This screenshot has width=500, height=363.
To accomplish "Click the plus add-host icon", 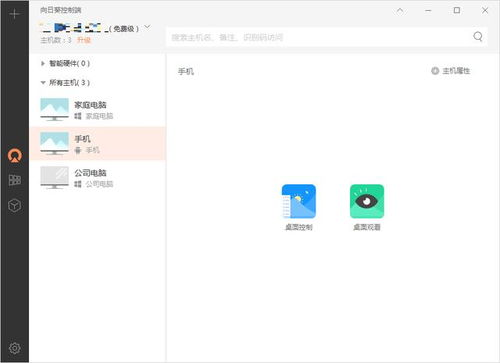I will pyautogui.click(x=15, y=14).
